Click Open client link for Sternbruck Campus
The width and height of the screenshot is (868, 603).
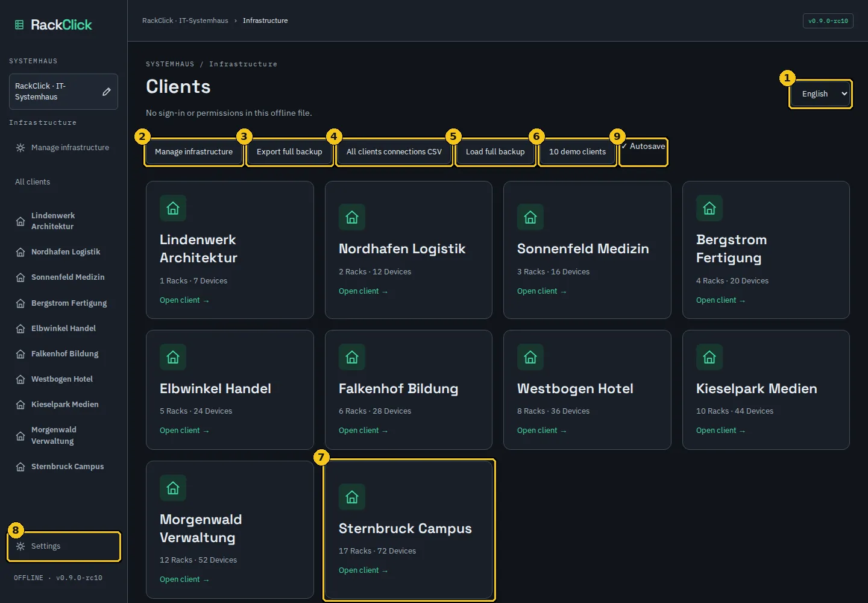point(363,570)
